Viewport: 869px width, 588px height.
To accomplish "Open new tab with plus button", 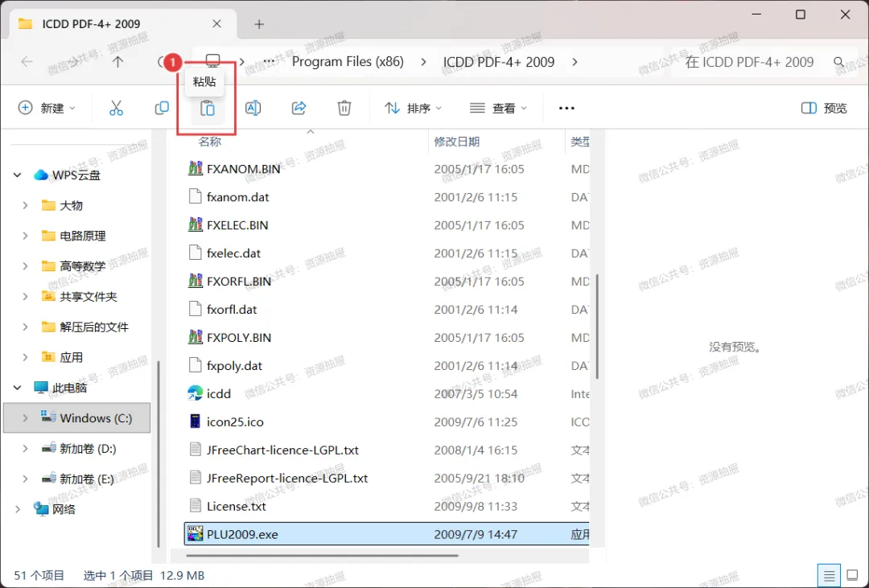I will click(x=259, y=24).
